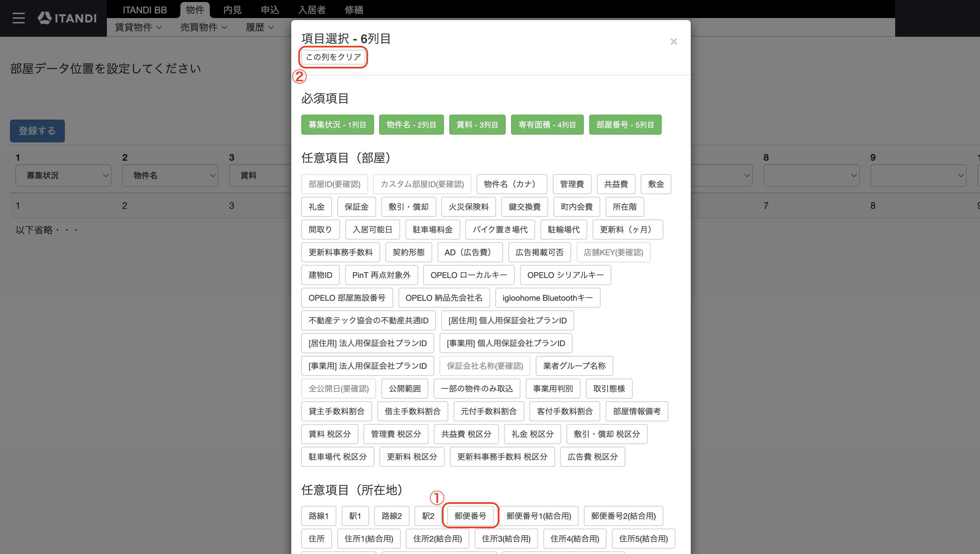Image resolution: width=980 pixels, height=554 pixels.
Task: Choose 敷金 optional item
Action: (x=656, y=184)
